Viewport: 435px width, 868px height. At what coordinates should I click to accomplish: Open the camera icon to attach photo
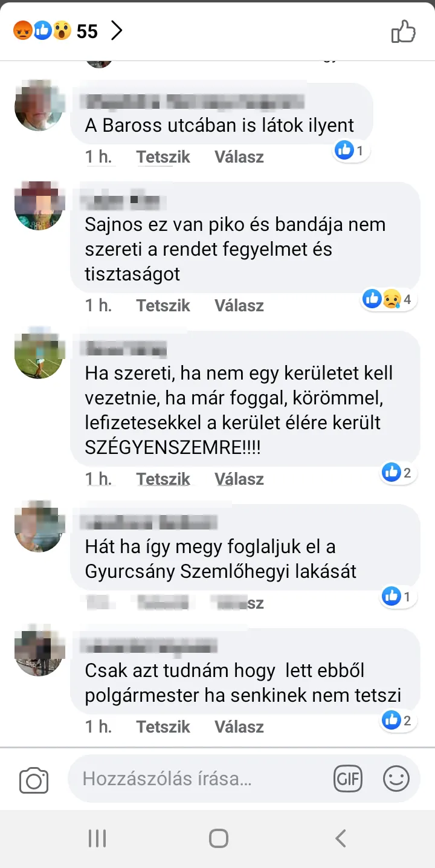pyautogui.click(x=34, y=780)
